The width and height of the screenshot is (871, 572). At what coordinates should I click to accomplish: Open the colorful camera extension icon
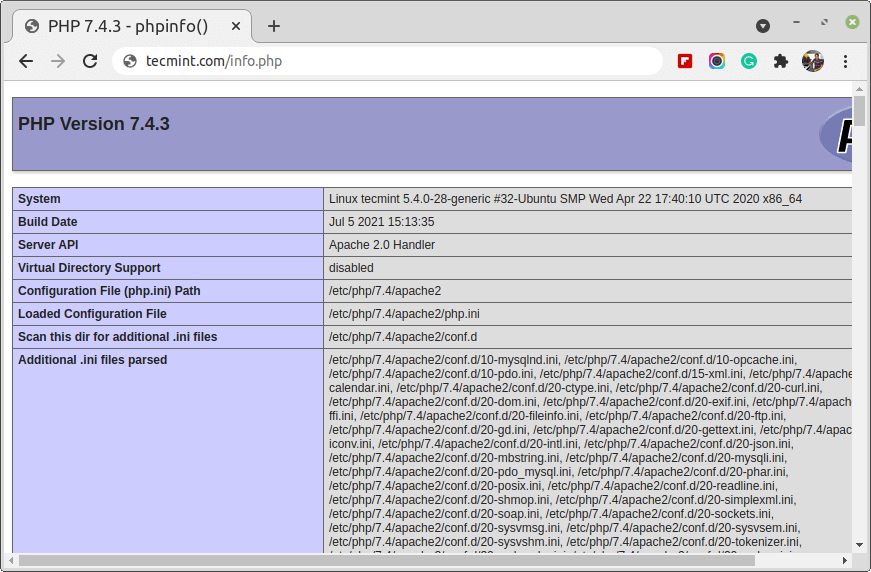pyautogui.click(x=717, y=61)
